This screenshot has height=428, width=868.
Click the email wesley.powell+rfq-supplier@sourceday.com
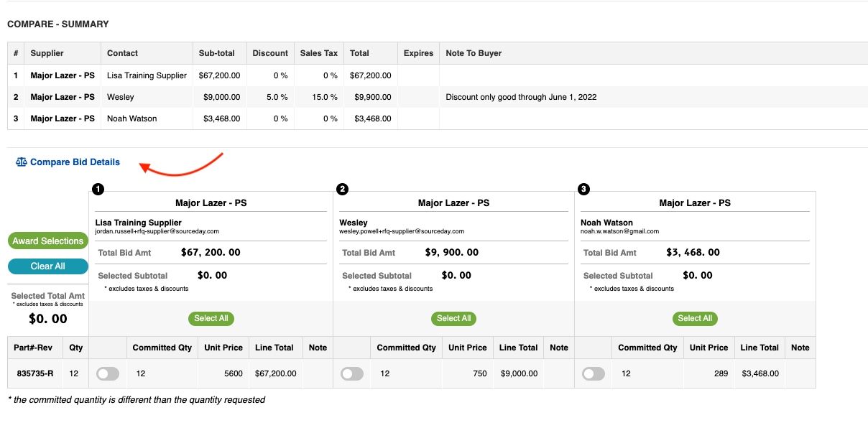[x=402, y=231]
